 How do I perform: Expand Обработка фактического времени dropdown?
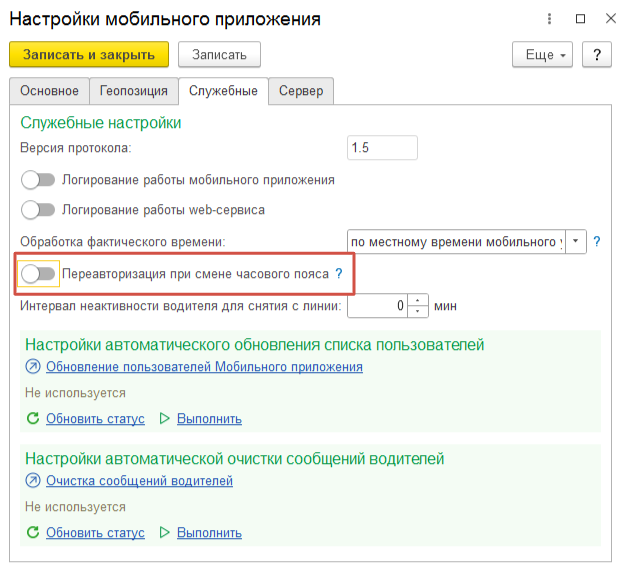[576, 242]
